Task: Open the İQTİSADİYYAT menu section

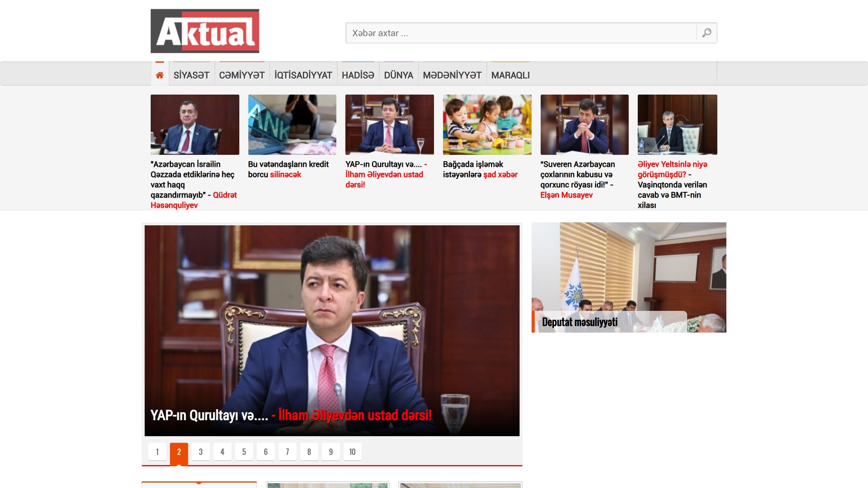Action: tap(303, 75)
